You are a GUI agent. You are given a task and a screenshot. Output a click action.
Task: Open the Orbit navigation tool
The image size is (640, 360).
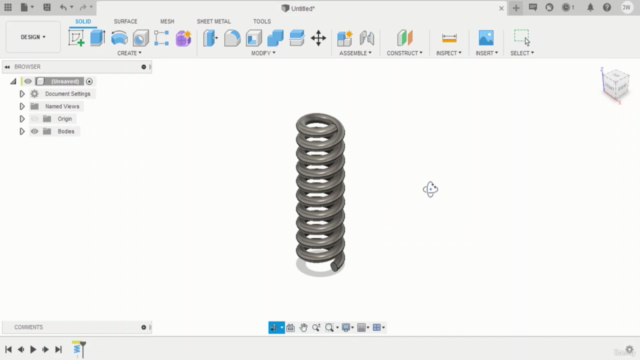[x=276, y=327]
